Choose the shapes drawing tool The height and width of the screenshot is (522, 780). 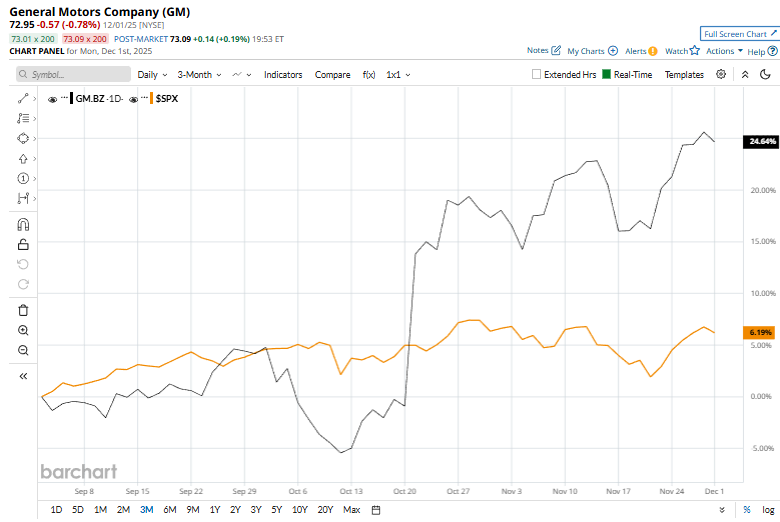23,138
